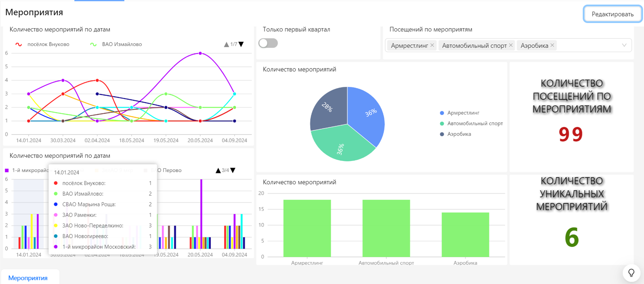
Task: Remove the Армрестлинг tag
Action: (x=432, y=45)
